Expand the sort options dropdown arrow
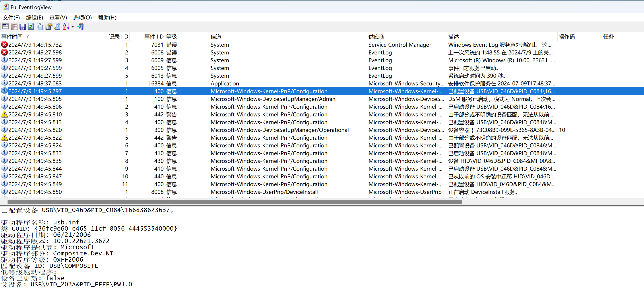 73,27
